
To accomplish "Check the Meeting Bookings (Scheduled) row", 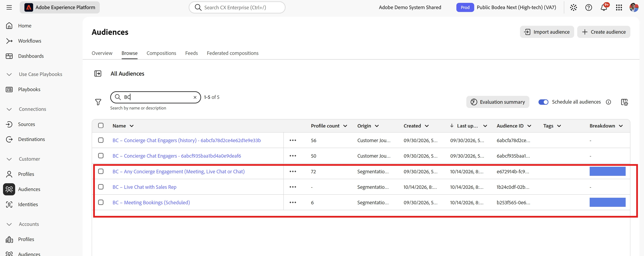I will (x=101, y=202).
